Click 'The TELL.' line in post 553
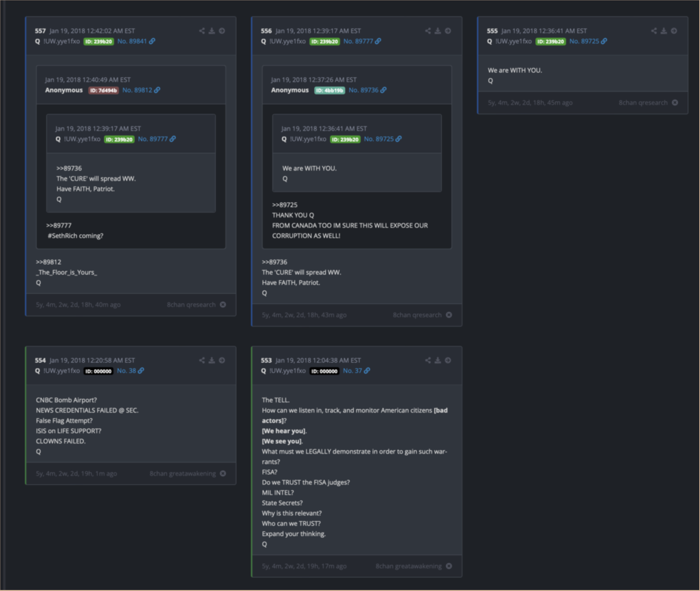 276,400
